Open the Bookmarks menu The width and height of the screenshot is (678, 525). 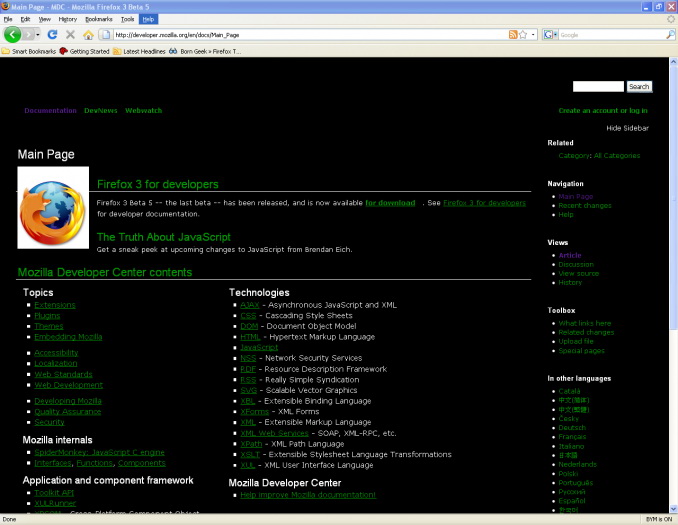tap(99, 19)
